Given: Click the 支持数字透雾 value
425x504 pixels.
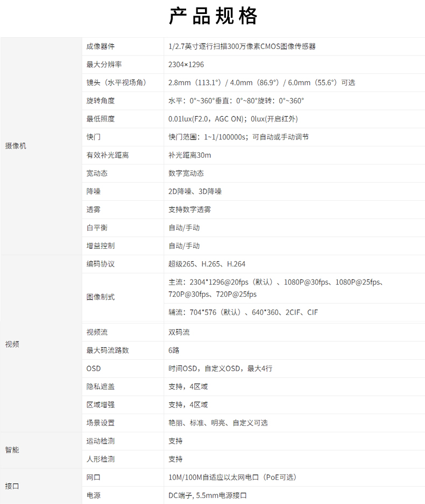Looking at the screenshot, I should tap(189, 209).
